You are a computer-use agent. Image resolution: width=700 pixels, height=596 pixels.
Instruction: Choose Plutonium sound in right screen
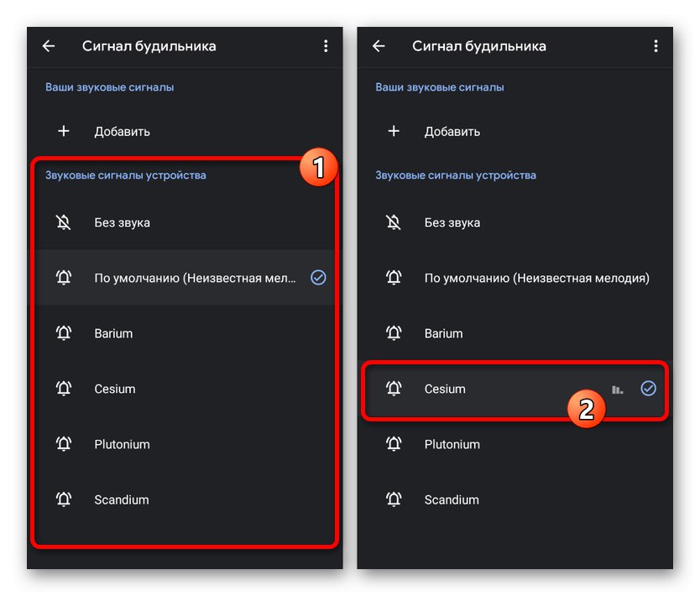[x=452, y=444]
